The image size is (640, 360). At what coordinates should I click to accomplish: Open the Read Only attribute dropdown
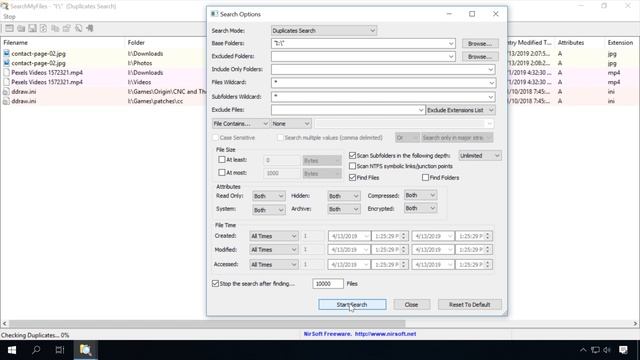[x=268, y=196]
